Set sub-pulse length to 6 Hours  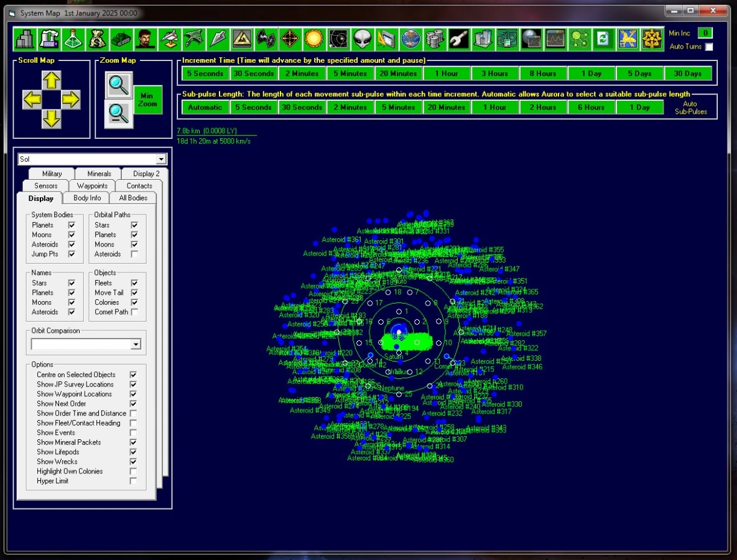tap(591, 107)
